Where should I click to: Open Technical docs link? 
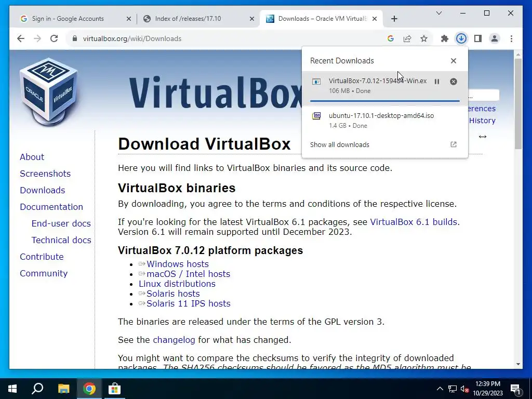(61, 240)
